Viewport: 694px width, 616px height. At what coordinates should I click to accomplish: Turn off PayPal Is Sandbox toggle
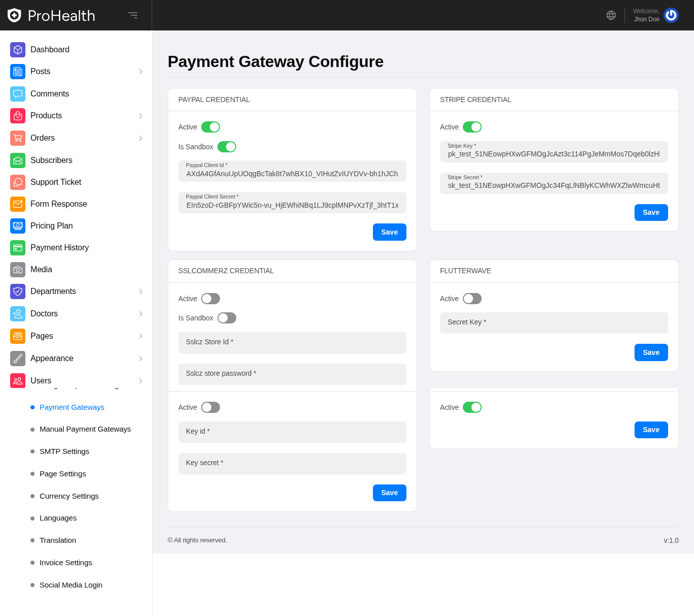coord(227,147)
